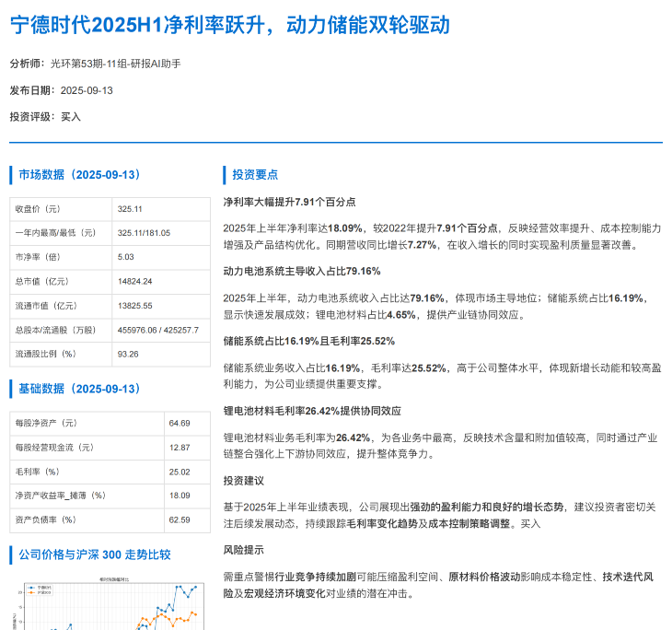Click the 总市值（亿元）label cell
The height and width of the screenshot is (630, 672).
point(61,282)
